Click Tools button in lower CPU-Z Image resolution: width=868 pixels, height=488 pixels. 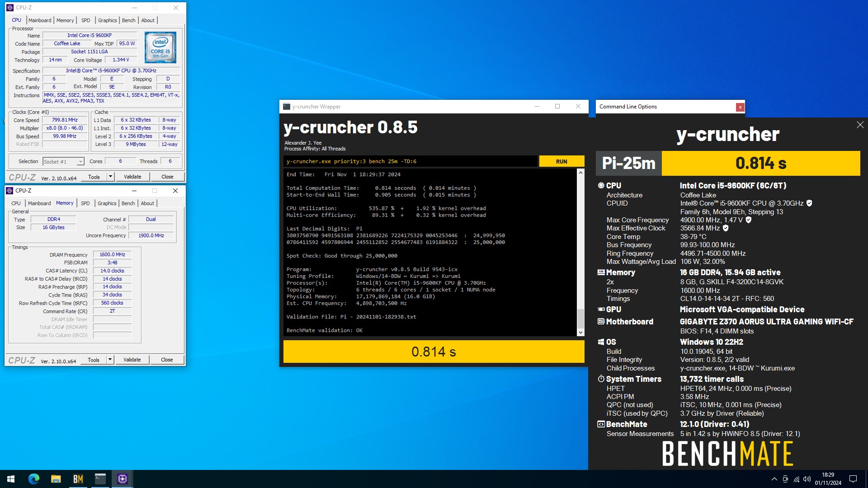(94, 360)
